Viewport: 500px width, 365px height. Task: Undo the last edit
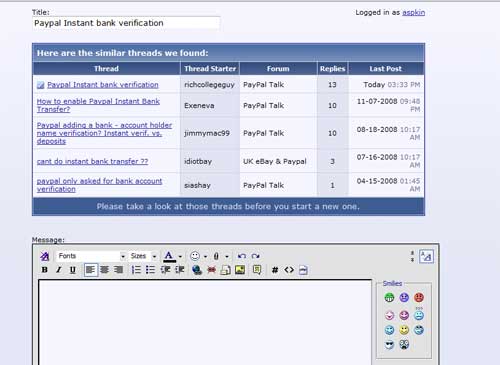coord(242,256)
